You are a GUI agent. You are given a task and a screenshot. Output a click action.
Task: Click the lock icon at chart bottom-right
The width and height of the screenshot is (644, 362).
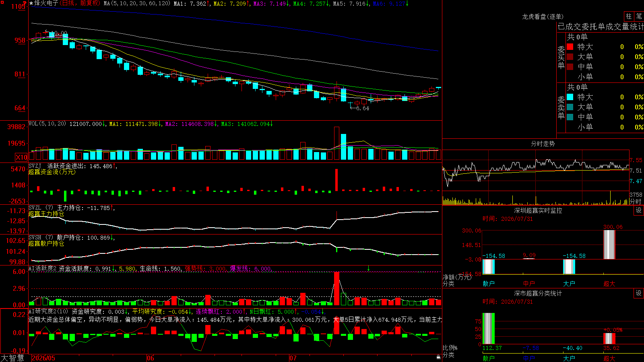pyautogui.click(x=438, y=357)
